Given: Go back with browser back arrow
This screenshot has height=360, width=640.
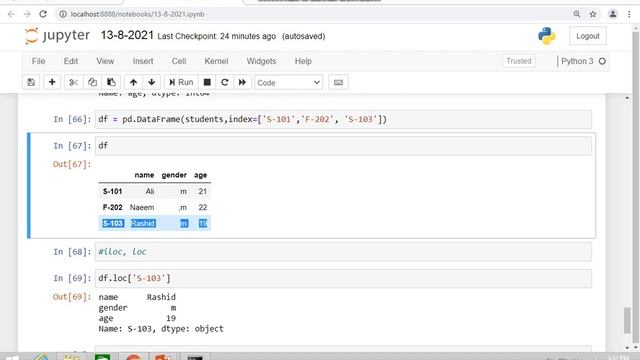Looking at the screenshot, I should tap(11, 14).
